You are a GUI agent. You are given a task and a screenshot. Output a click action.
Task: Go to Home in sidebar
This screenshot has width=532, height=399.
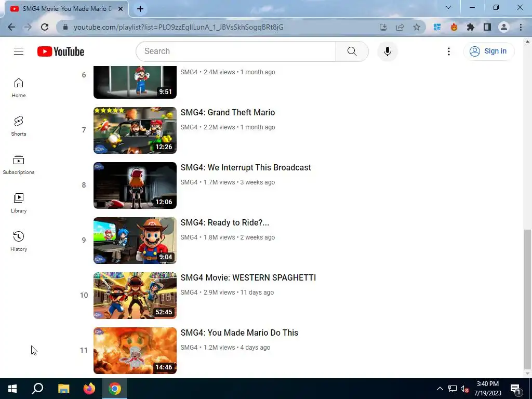(x=19, y=88)
